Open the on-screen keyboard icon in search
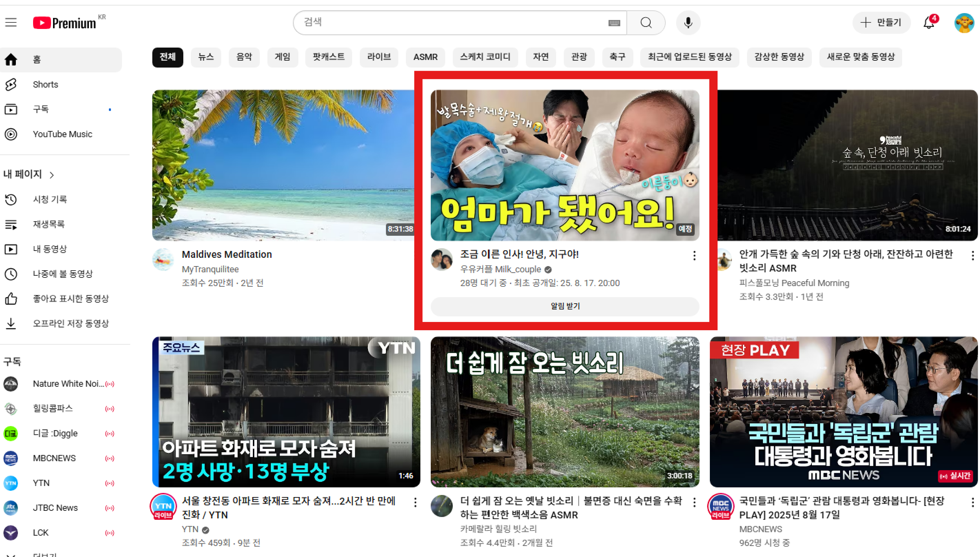The width and height of the screenshot is (980, 557). (x=614, y=23)
